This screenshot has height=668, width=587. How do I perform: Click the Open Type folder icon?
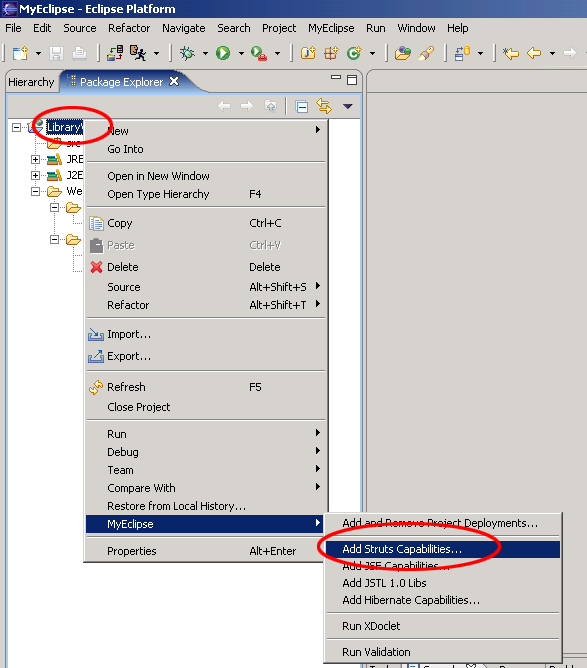403,53
